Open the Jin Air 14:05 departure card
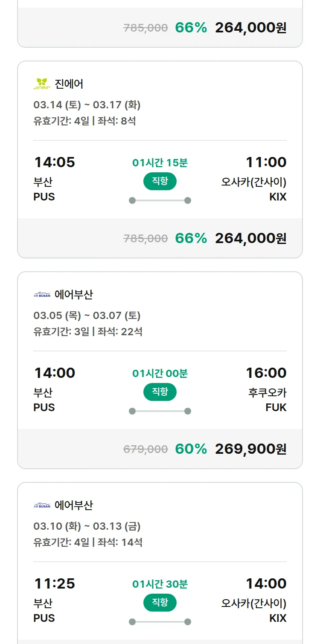 click(x=55, y=162)
